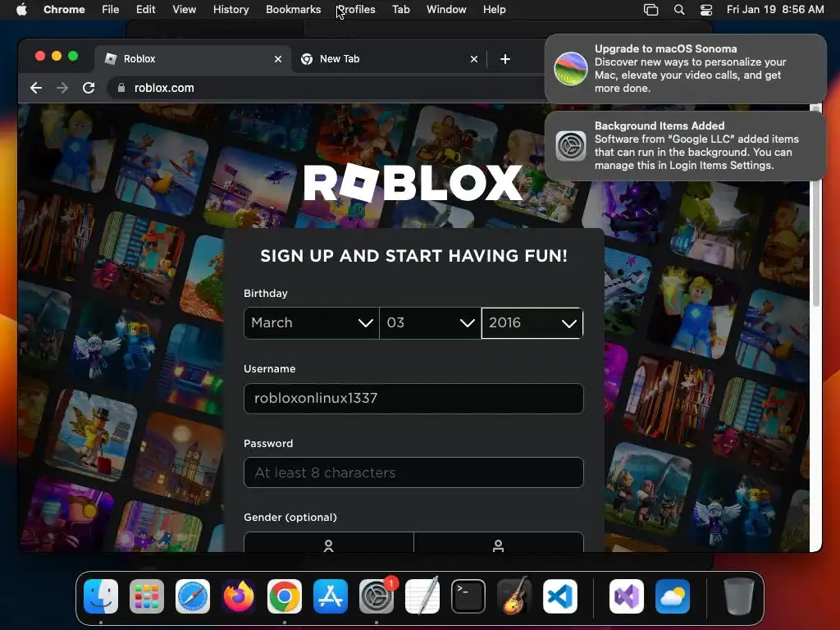Minimize Chrome with the yellow button
Image resolution: width=840 pixels, height=630 pixels.
click(x=57, y=57)
